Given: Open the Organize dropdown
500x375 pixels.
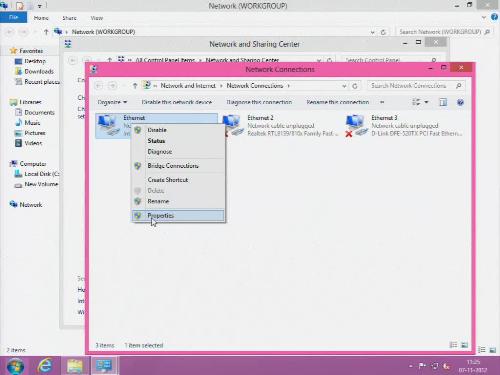Looking at the screenshot, I should pyautogui.click(x=112, y=102).
